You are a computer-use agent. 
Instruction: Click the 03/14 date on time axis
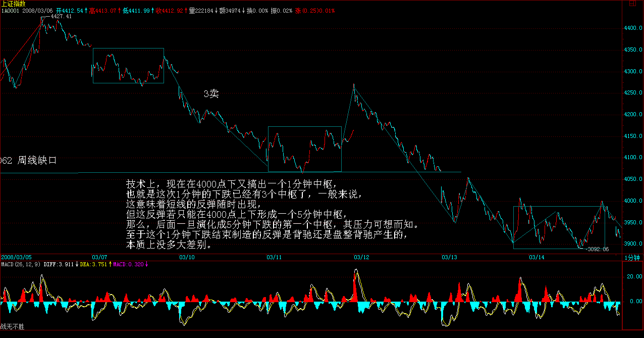pyautogui.click(x=536, y=258)
